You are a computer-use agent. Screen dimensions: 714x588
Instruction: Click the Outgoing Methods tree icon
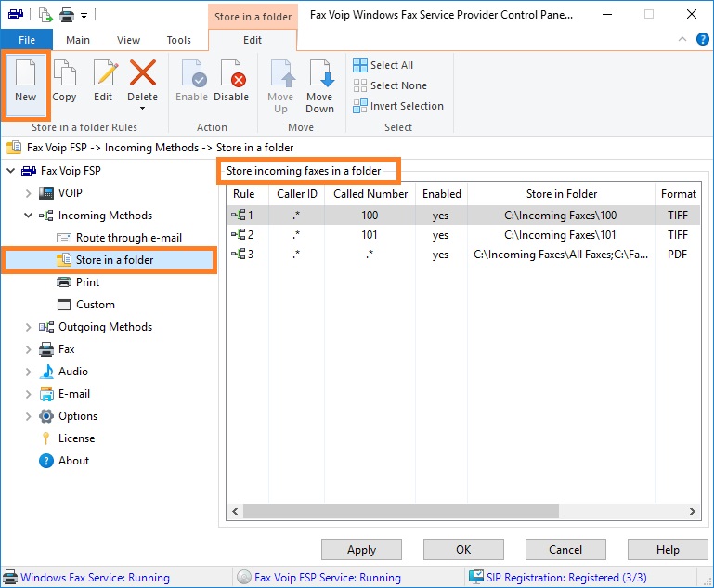46,327
